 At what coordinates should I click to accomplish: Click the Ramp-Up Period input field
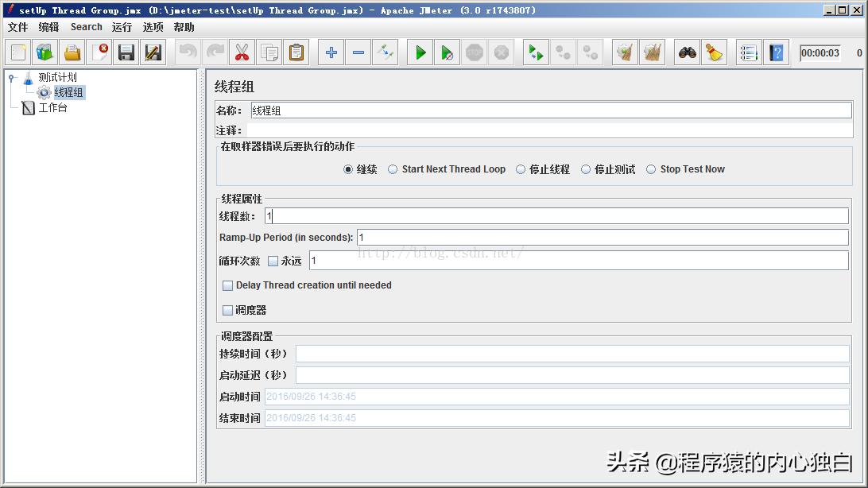pyautogui.click(x=556, y=237)
